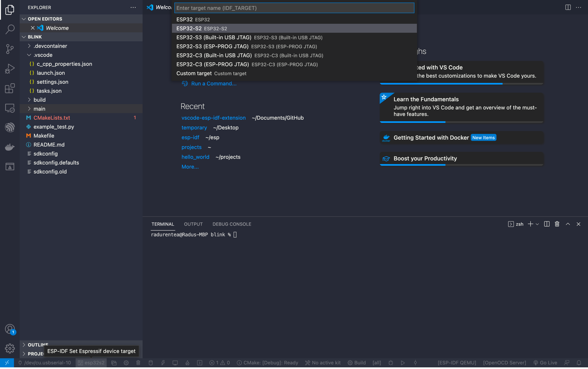This screenshot has width=588, height=369.
Task: Click the Docker icon in the activity bar
Action: (x=9, y=147)
